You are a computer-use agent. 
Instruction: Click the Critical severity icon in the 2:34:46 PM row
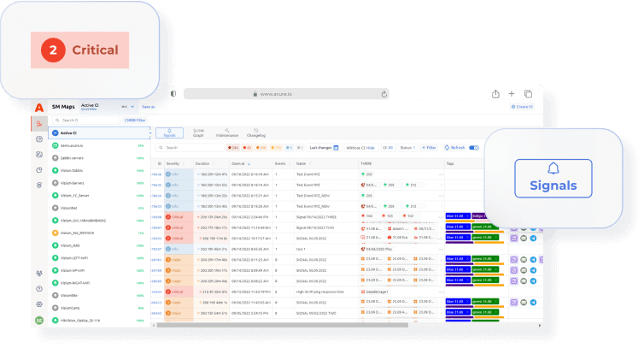[x=168, y=217]
